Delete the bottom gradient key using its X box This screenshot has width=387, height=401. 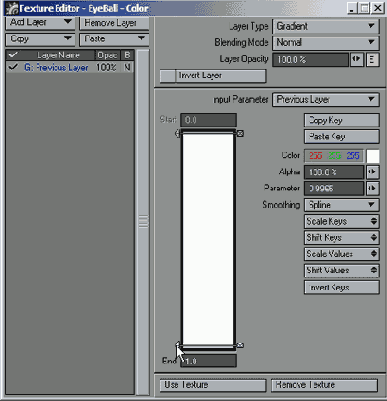click(240, 345)
